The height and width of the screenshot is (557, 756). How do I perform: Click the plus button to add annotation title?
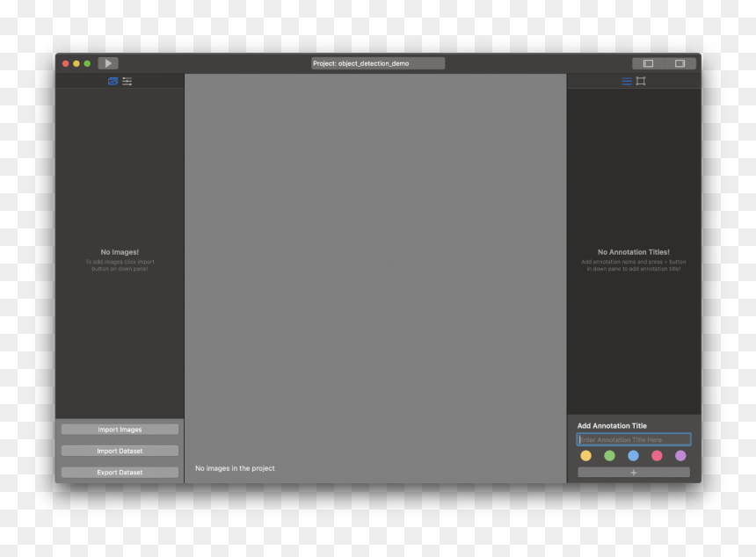pyautogui.click(x=634, y=473)
